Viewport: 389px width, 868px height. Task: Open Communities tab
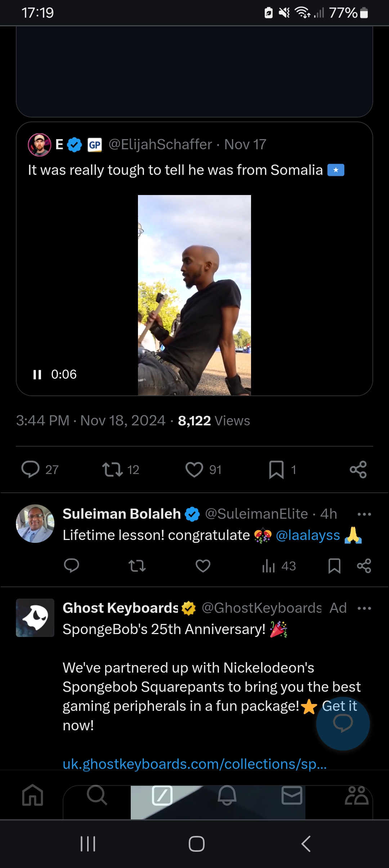point(356,795)
